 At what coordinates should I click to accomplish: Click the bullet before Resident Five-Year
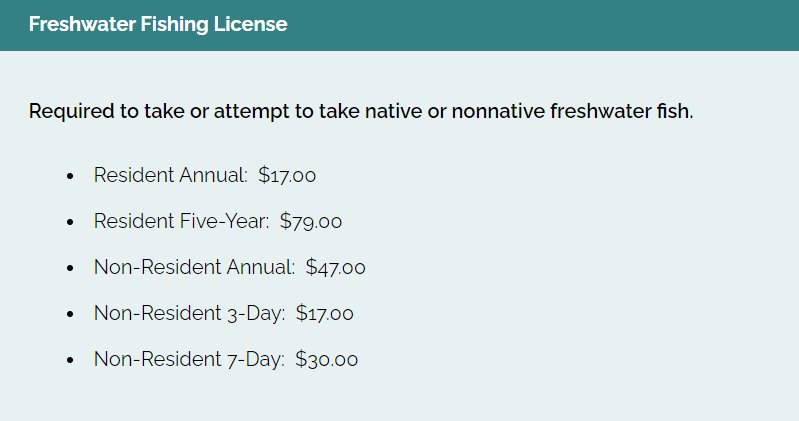click(70, 222)
